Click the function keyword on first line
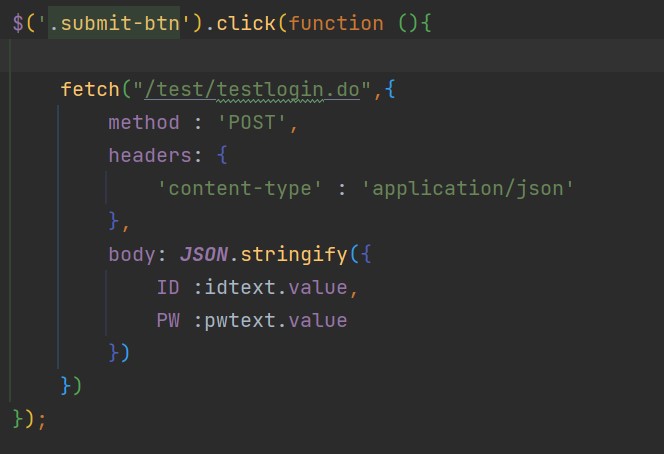The image size is (664, 454). [336, 23]
